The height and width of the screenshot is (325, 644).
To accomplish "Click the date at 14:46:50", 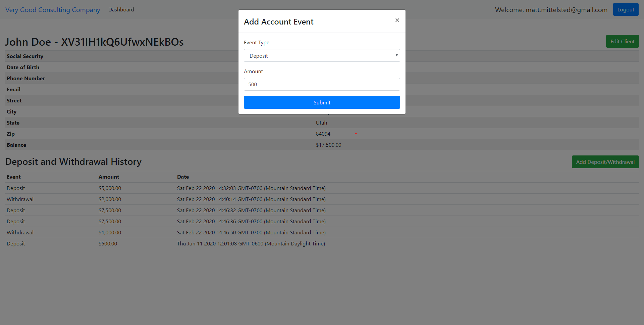I will (251, 232).
